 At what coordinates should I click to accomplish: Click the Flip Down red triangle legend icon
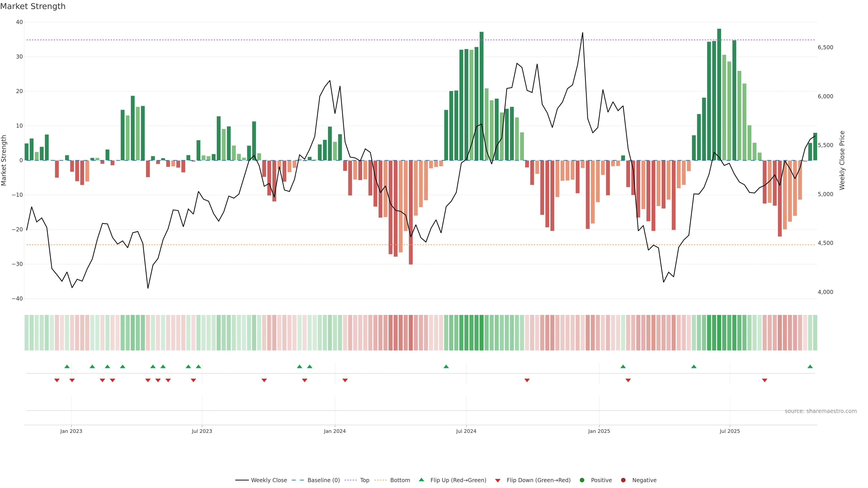[x=498, y=481]
